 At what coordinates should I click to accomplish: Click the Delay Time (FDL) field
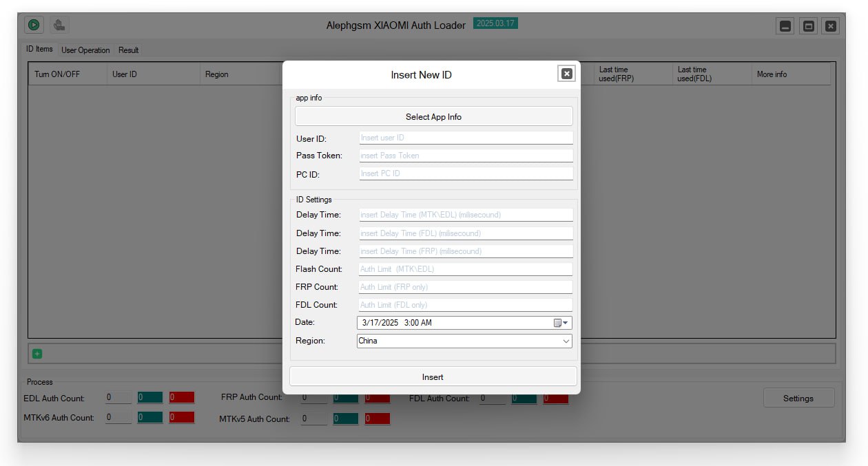point(466,233)
